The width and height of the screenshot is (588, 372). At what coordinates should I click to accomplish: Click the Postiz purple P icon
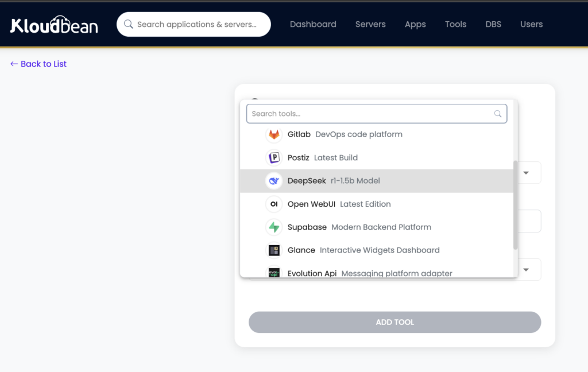(x=274, y=157)
